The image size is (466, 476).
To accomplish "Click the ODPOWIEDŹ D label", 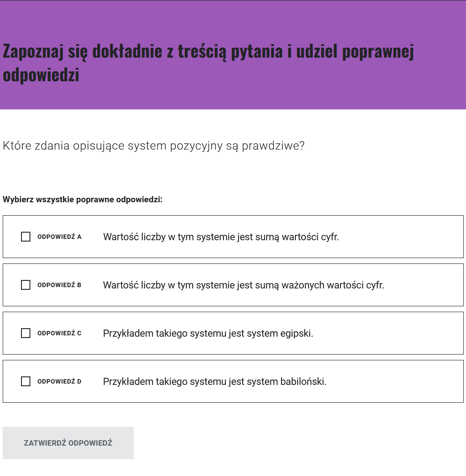I will 59,381.
